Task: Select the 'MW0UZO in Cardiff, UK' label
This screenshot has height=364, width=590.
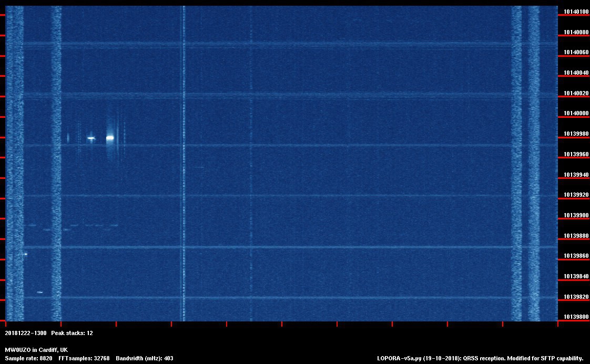Action: point(36,350)
